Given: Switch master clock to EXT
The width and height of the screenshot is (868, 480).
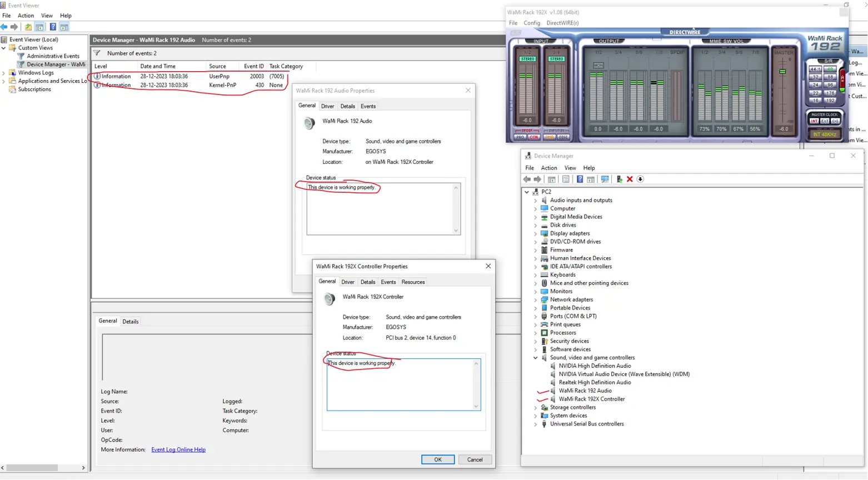Looking at the screenshot, I should click(x=825, y=121).
